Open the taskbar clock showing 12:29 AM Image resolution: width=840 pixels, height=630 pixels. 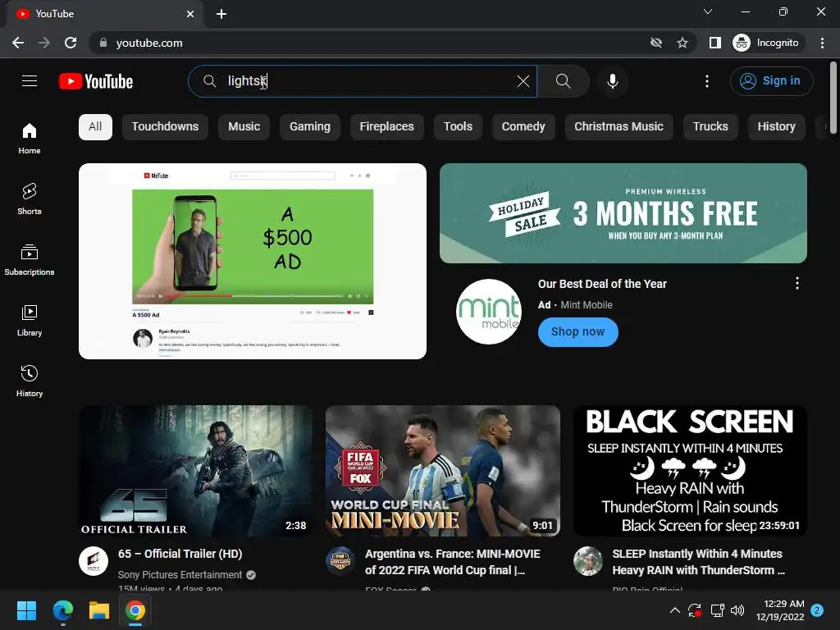[x=780, y=610]
